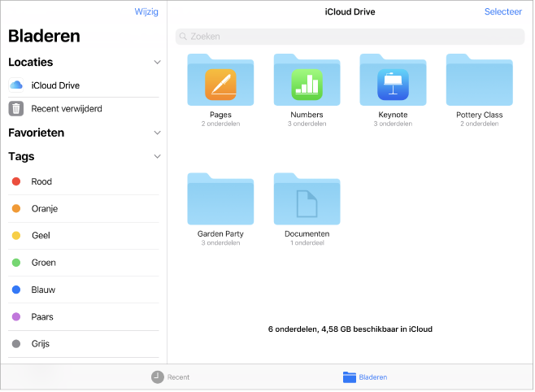Open the Garden Party folder

coord(220,199)
